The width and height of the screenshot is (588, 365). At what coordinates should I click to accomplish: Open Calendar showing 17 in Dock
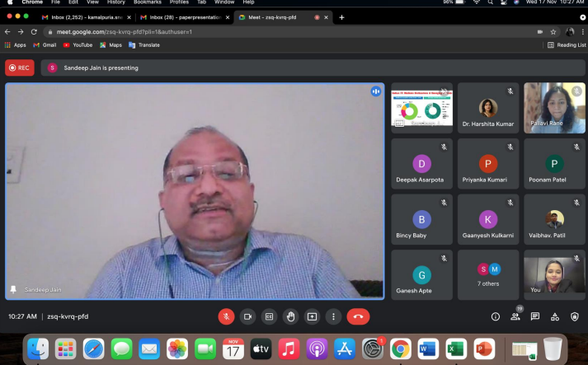pos(233,349)
